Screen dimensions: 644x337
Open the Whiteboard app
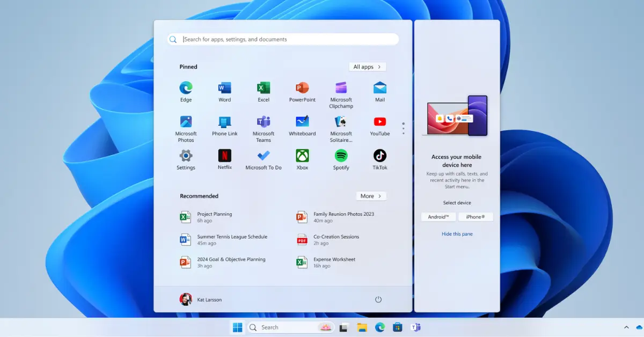(302, 122)
